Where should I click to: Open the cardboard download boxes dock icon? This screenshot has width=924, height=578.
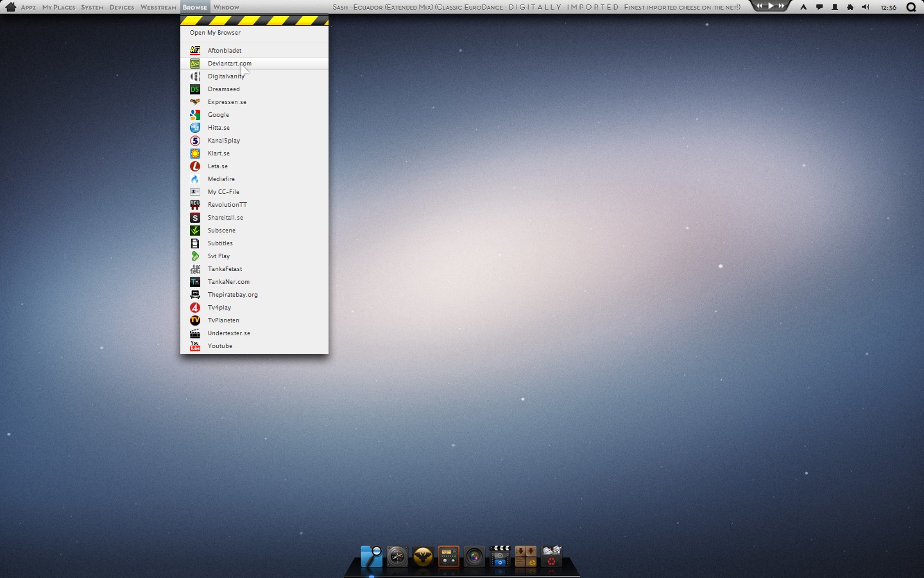526,556
